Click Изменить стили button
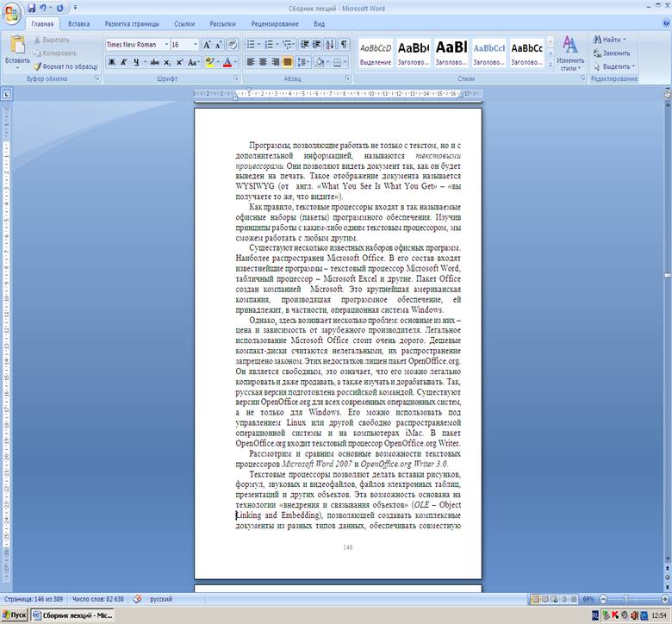 tap(570, 53)
